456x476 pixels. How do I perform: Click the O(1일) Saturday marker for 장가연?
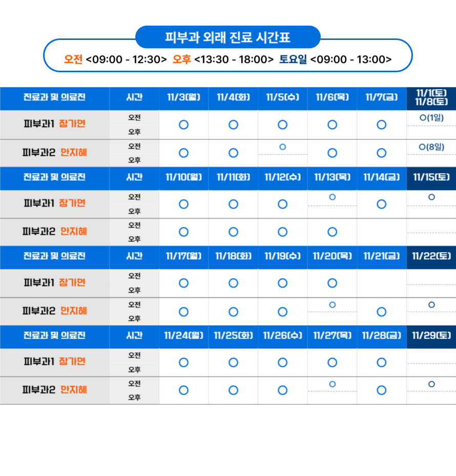pos(431,118)
